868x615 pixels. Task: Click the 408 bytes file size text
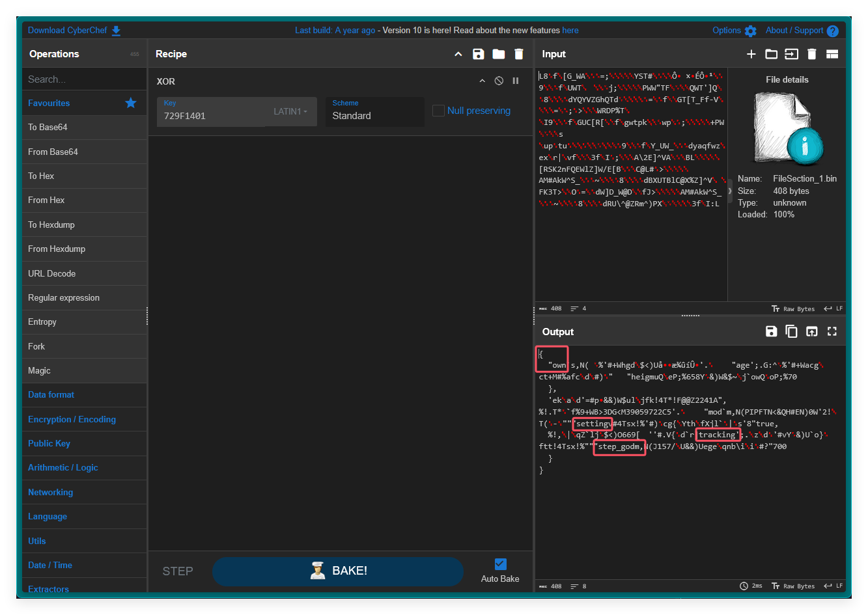(x=791, y=191)
